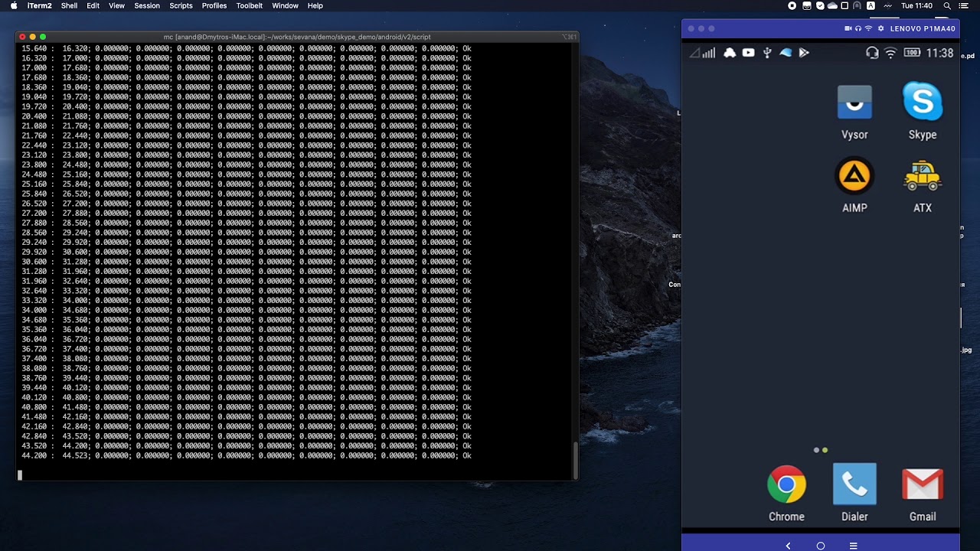
Task: Open the Session menu
Action: tap(147, 5)
